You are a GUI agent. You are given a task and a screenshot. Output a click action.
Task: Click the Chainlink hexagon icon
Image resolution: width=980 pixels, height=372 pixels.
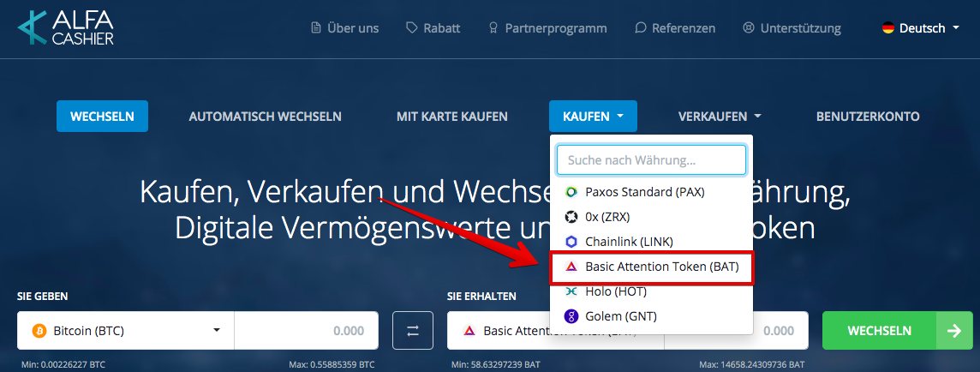571,242
